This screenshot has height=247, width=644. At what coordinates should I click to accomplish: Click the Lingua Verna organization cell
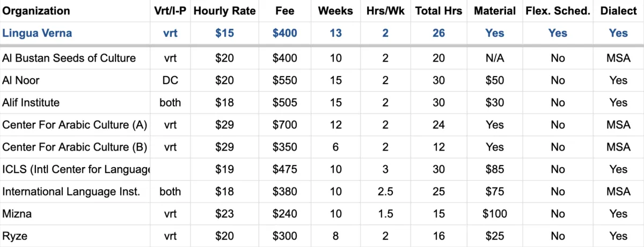[x=75, y=33]
